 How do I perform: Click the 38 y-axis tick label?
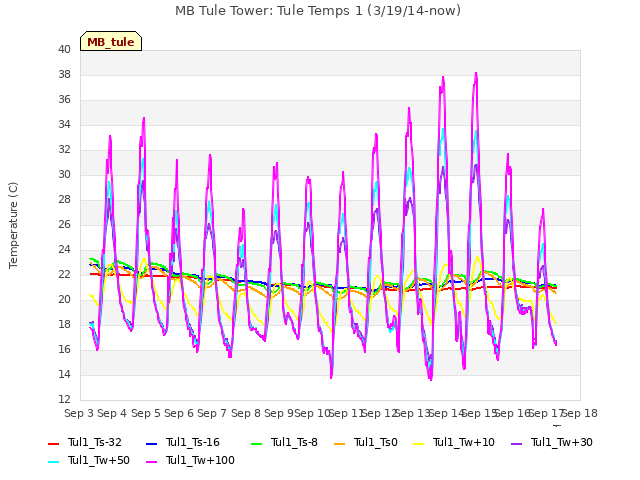64,74
